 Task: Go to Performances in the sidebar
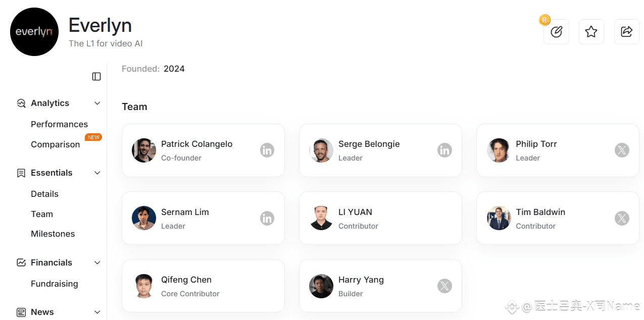pos(59,124)
